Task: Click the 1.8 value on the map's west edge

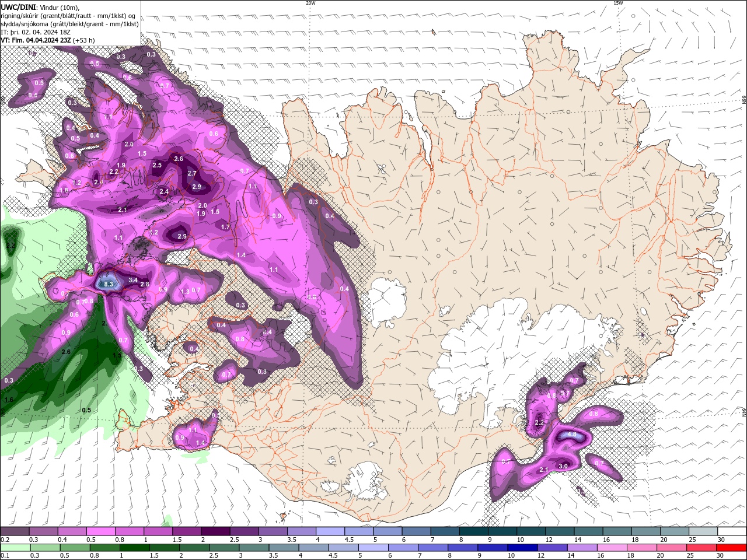Action: coord(64,190)
